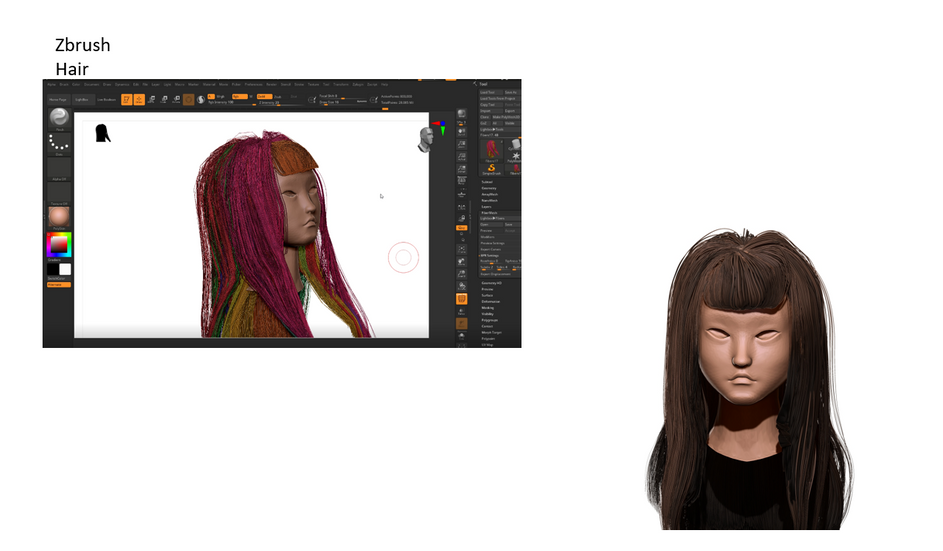Toggle the Persp perspective icon
943x551 pixels.
click(461, 180)
